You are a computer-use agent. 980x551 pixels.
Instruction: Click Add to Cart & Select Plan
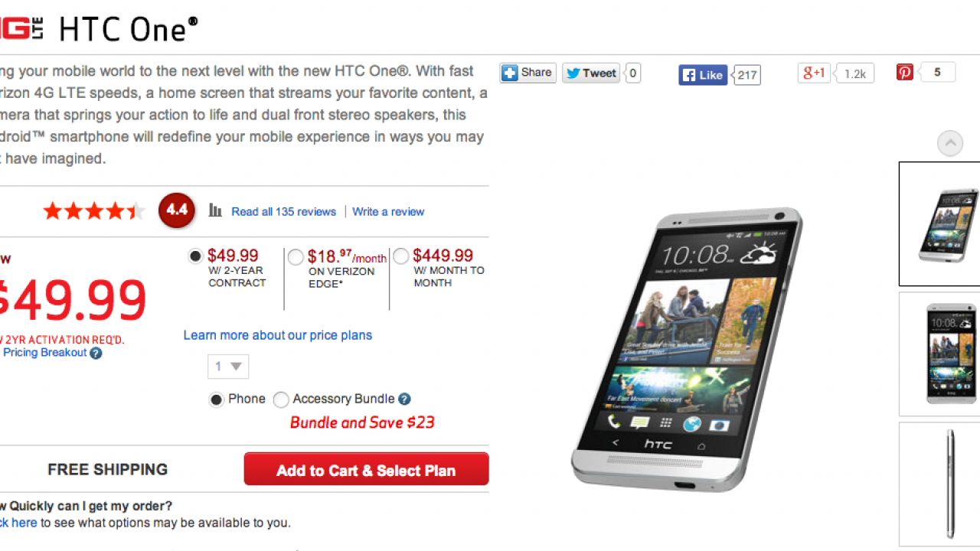coord(366,469)
